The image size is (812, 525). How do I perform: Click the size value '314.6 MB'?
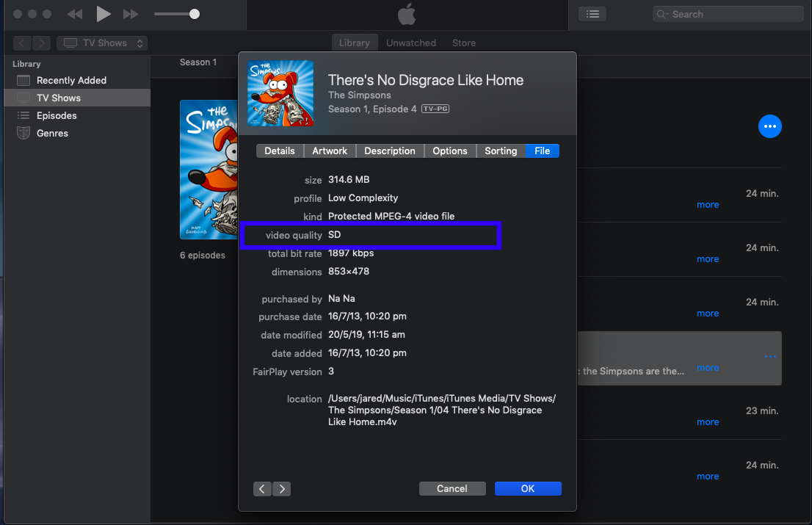coord(349,180)
